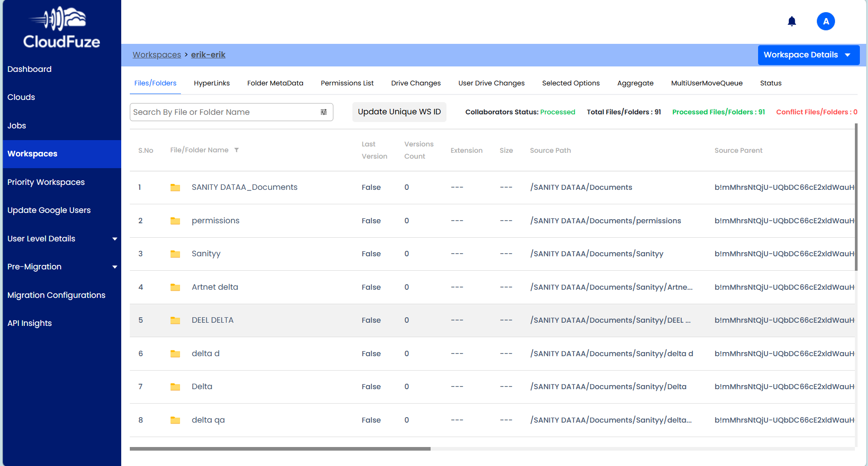
Task: Open Jobs in sidebar
Action: [17, 126]
